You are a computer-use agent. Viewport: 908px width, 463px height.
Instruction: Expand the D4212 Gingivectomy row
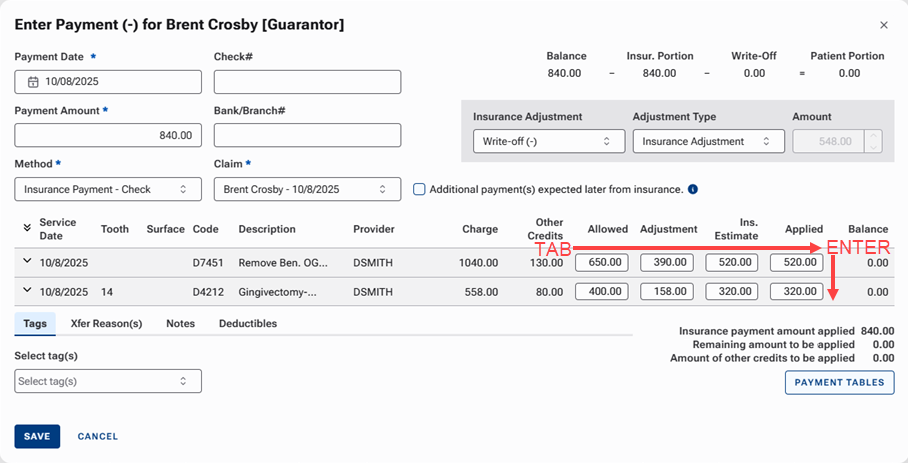pos(27,292)
